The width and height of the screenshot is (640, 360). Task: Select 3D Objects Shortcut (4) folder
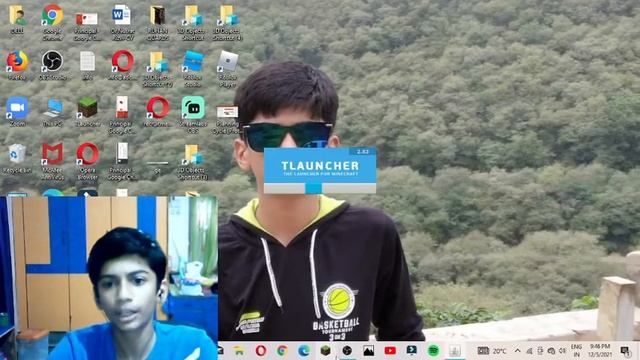(227, 22)
